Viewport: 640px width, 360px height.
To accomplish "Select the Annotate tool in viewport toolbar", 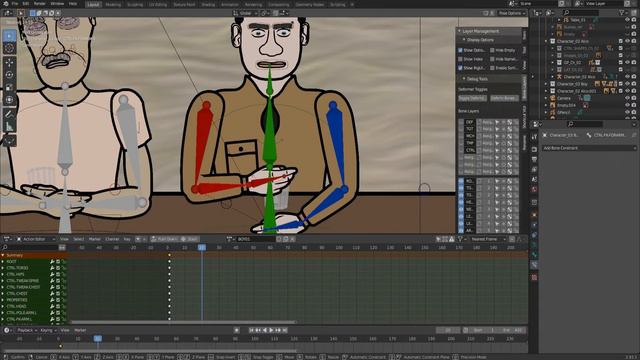I will click(9, 114).
